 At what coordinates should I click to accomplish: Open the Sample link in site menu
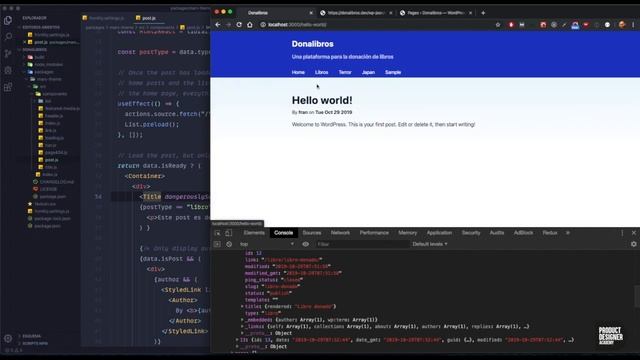pos(393,72)
